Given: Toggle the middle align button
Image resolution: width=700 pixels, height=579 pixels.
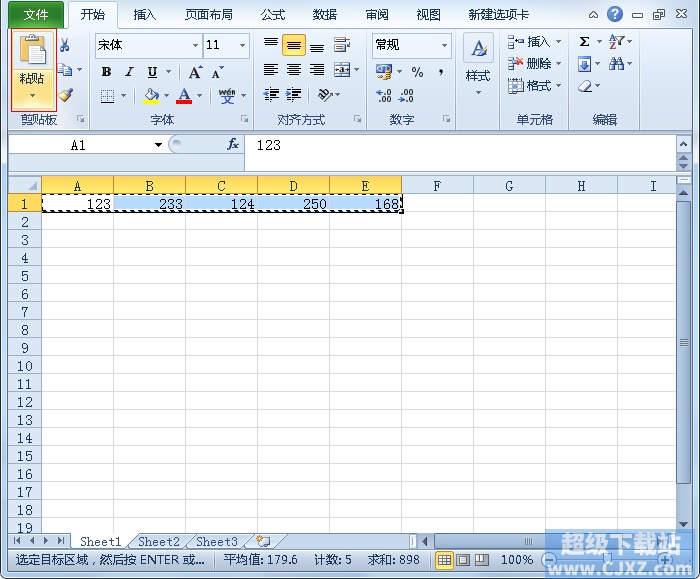Looking at the screenshot, I should coord(294,46).
